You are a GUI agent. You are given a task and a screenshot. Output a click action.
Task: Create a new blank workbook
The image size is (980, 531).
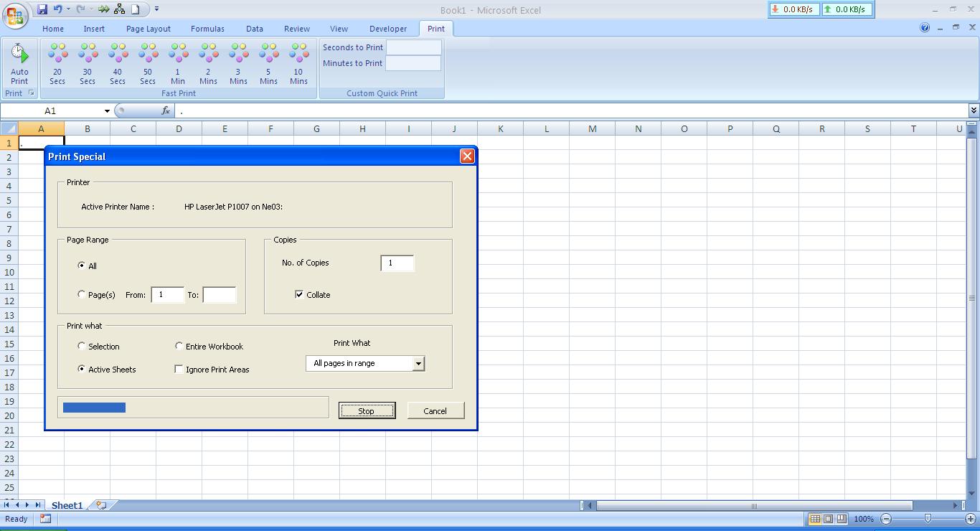(x=135, y=9)
